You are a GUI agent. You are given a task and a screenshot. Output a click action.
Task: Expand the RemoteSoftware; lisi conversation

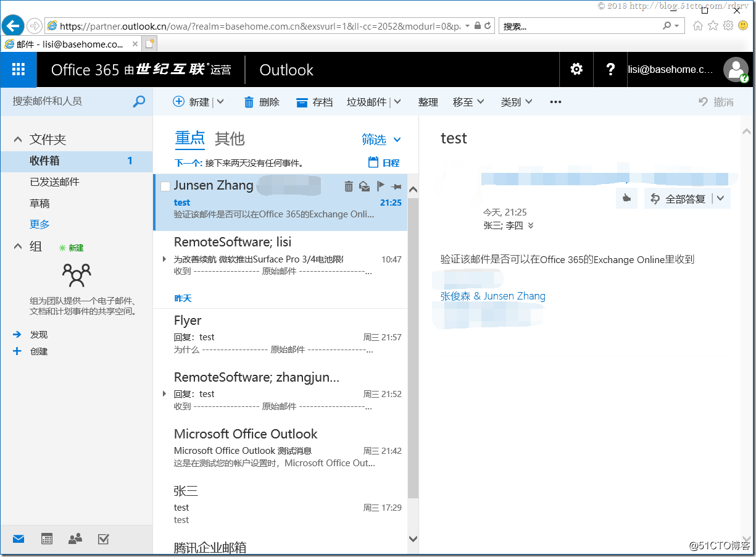click(164, 259)
